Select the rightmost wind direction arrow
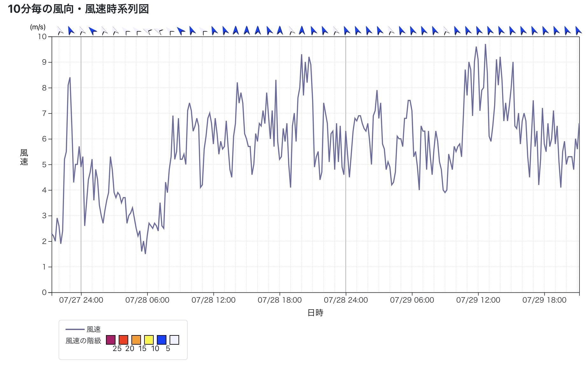The width and height of the screenshot is (588, 366). coord(578,31)
